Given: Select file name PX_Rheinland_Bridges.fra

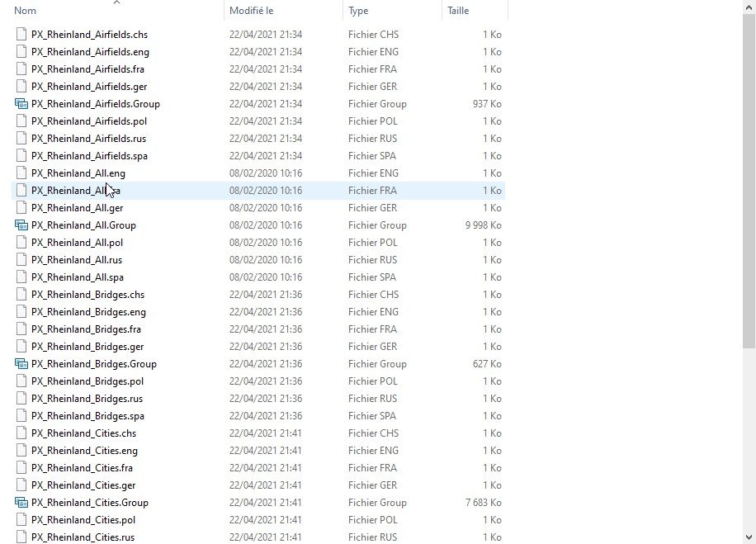Looking at the screenshot, I should pos(87,329).
